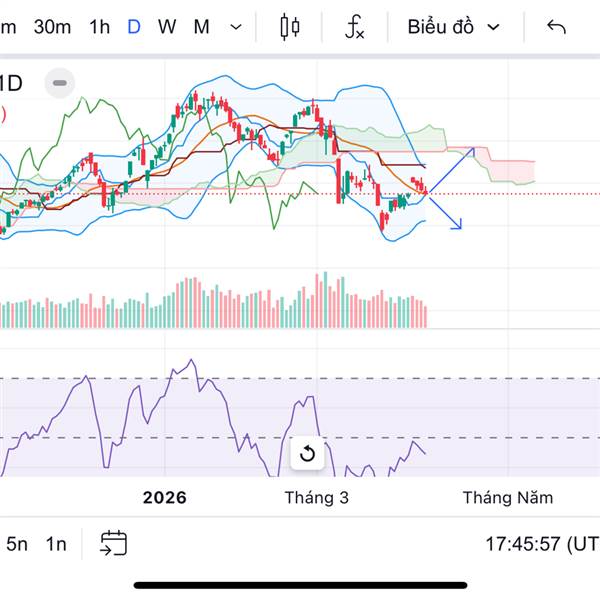Select the 1h timeframe
Screen dimensions: 600x600
(x=99, y=27)
